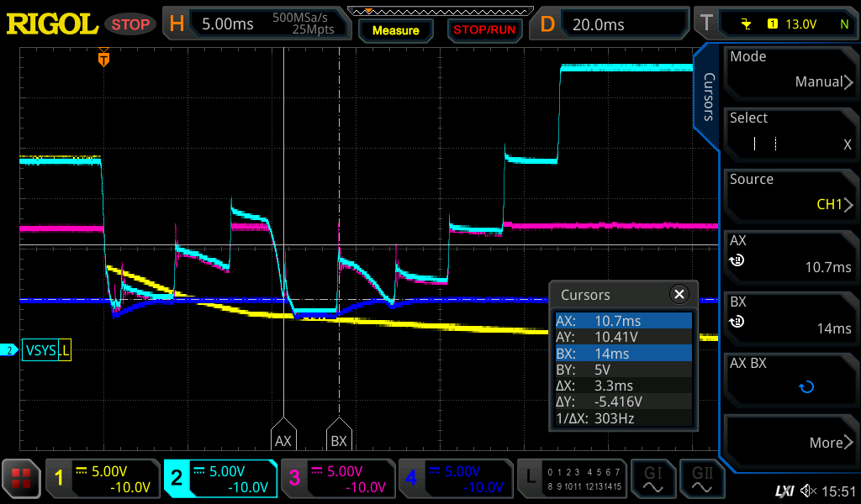Close the Cursors results panel
Image resolution: width=861 pixels, height=504 pixels.
[x=679, y=295]
